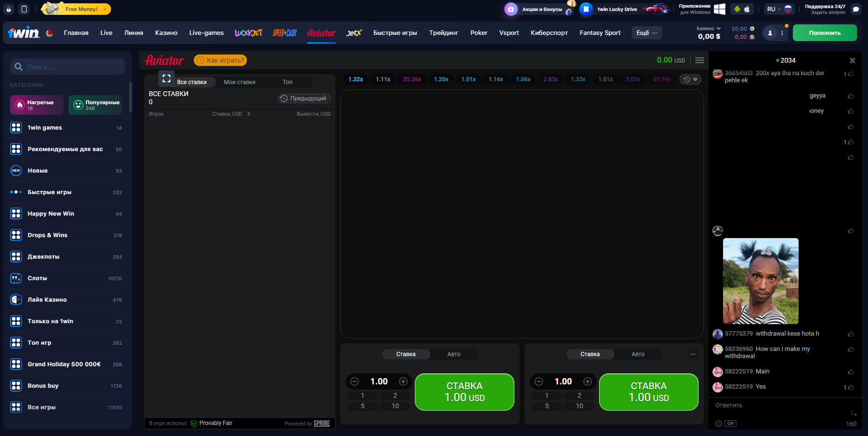The height and width of the screenshot is (436, 868).
Task: Open 1win games category
Action: point(66,128)
